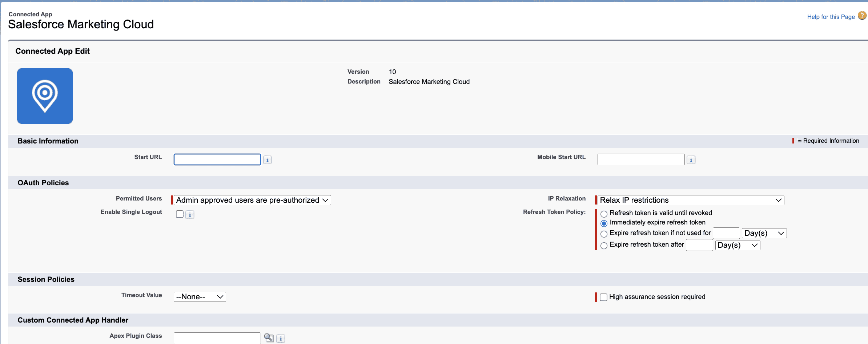Screen dimensions: 868x344
Task: Open the Help for this Page link
Action: click(831, 17)
